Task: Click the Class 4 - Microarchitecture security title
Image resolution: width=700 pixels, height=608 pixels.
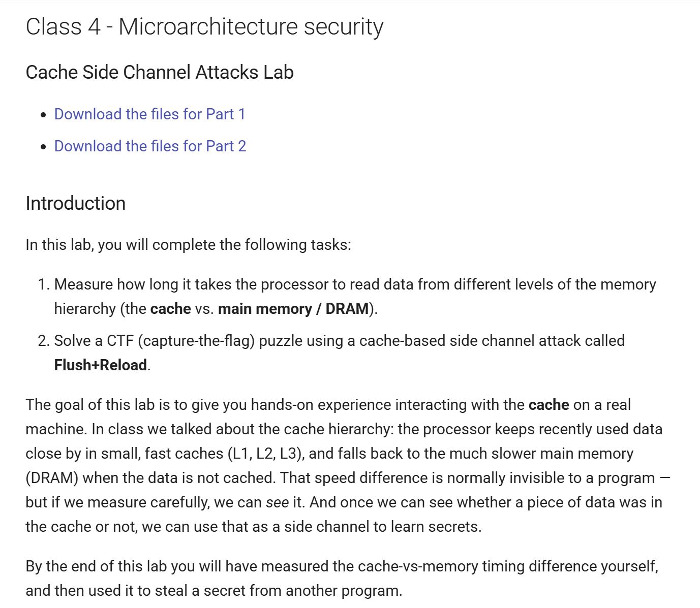Action: click(204, 26)
